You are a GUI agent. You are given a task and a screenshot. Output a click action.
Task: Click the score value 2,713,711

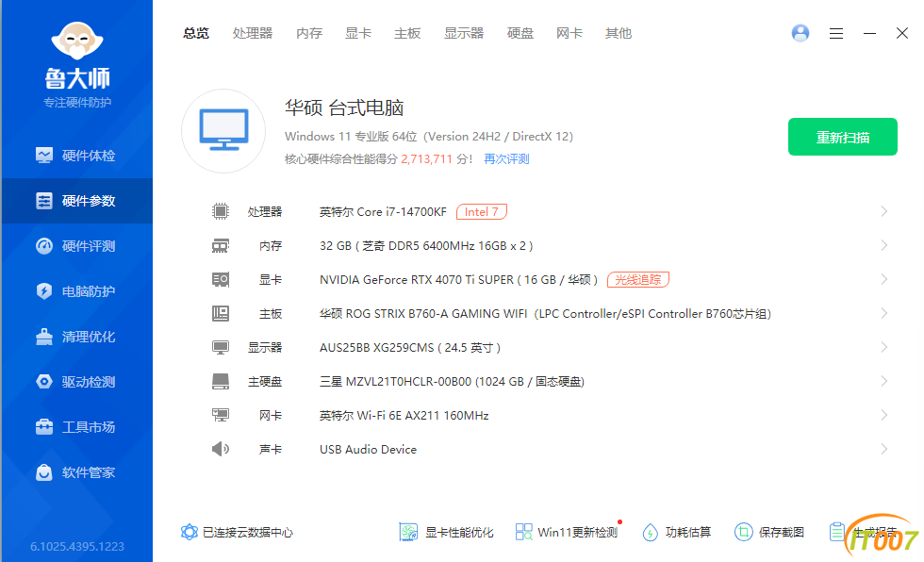point(426,159)
